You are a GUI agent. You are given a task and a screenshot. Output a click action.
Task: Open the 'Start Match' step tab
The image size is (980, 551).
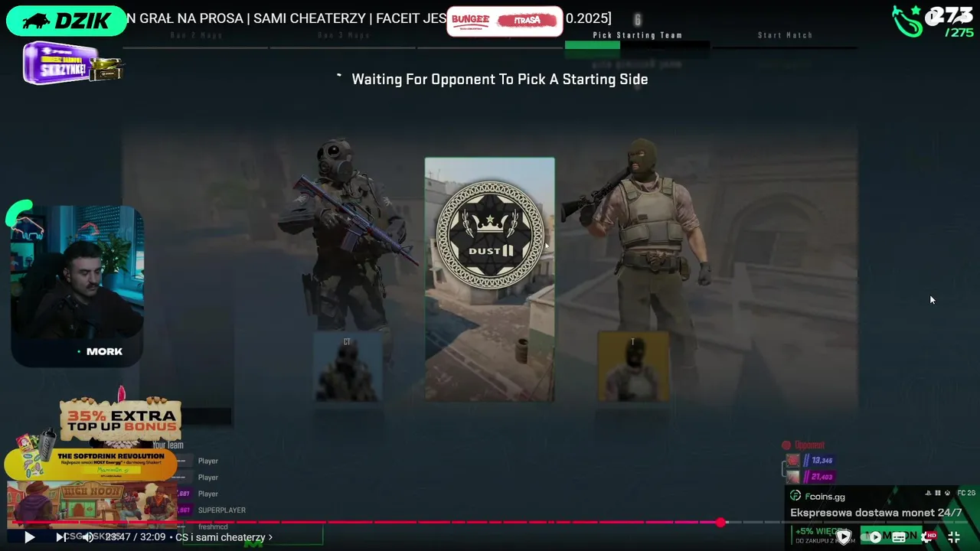pos(786,35)
